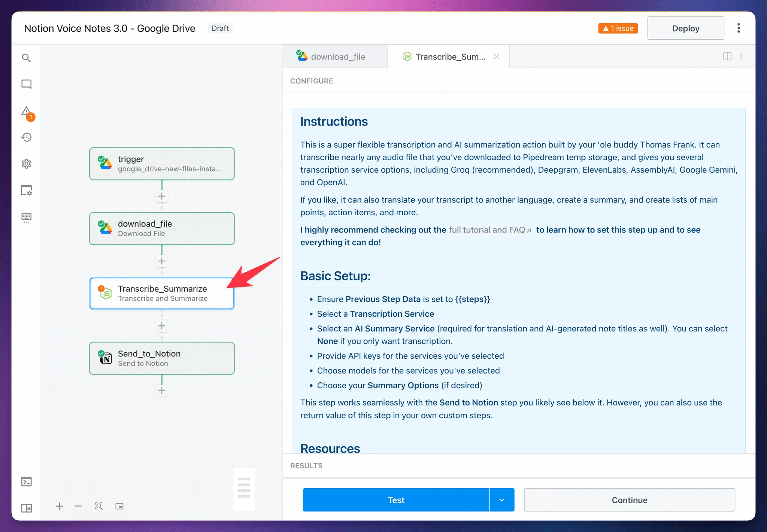The image size is (767, 532).
Task: Select the trigger step node
Action: tap(162, 164)
